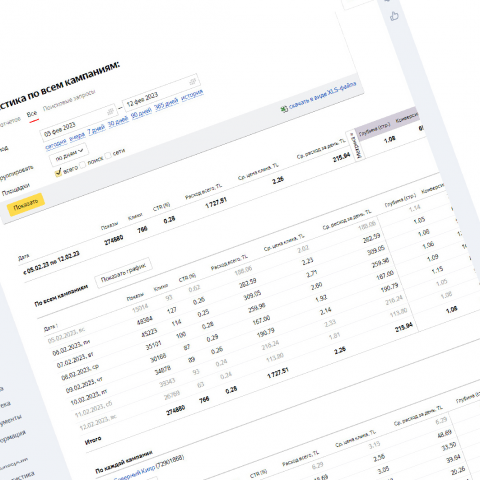Click the green XLS file icon
Image resolution: width=480 pixels, height=480 pixels.
pyautogui.click(x=284, y=109)
